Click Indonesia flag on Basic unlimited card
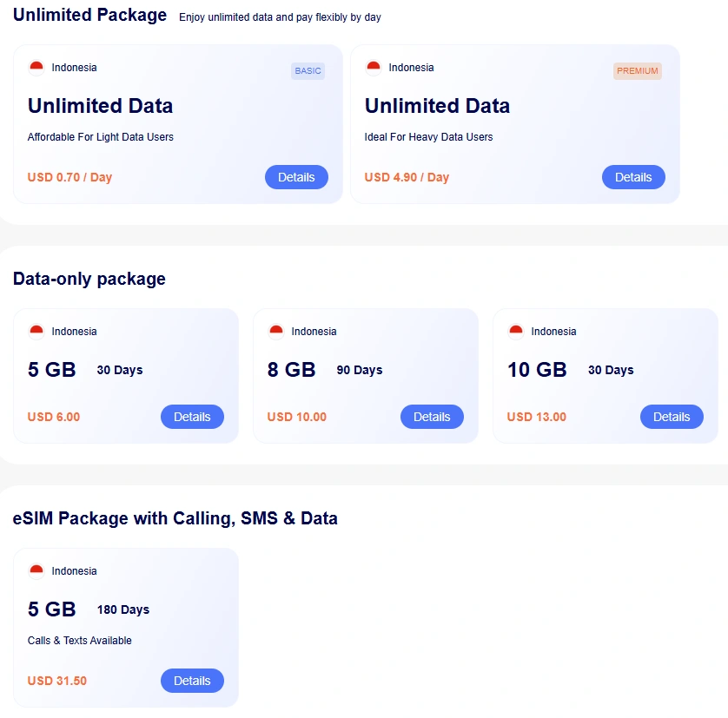Viewport: 728px width, 718px height. 36,68
